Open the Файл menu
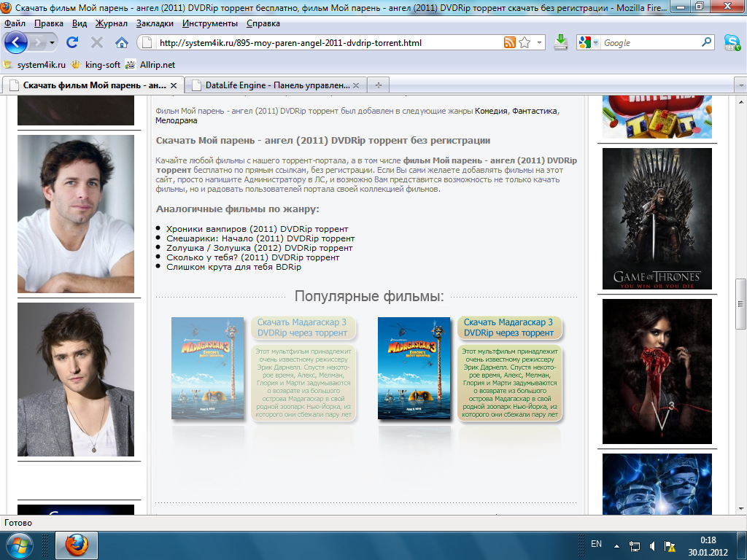The image size is (747, 560). point(15,23)
